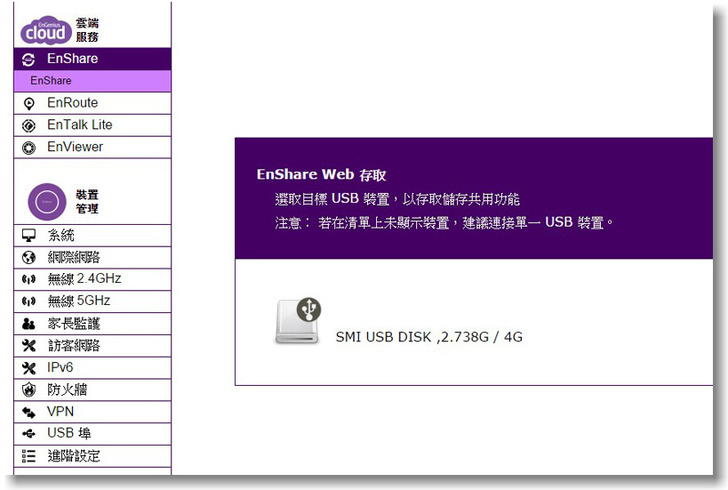Click the SMI USB disk drive icon
The image size is (728, 490).
point(298,321)
